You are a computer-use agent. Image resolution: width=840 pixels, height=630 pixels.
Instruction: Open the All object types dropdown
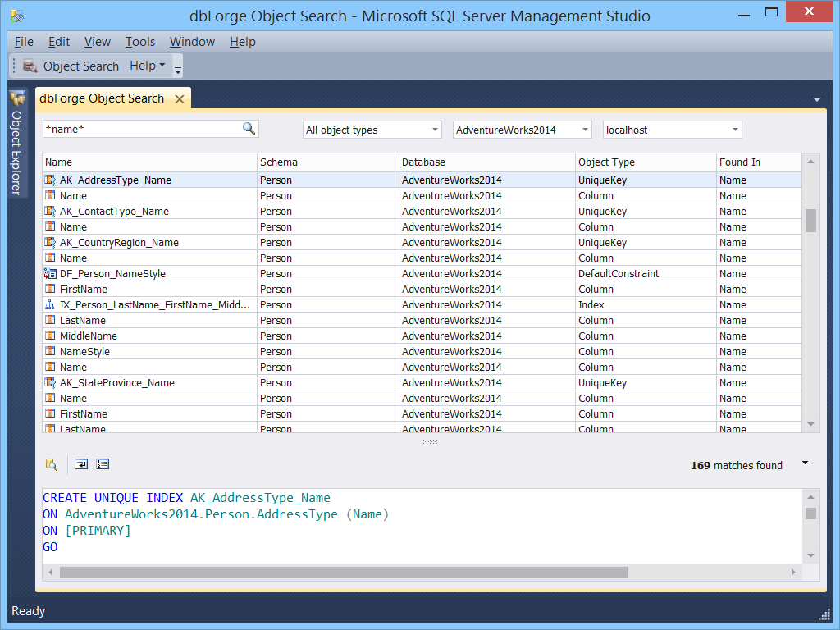372,130
